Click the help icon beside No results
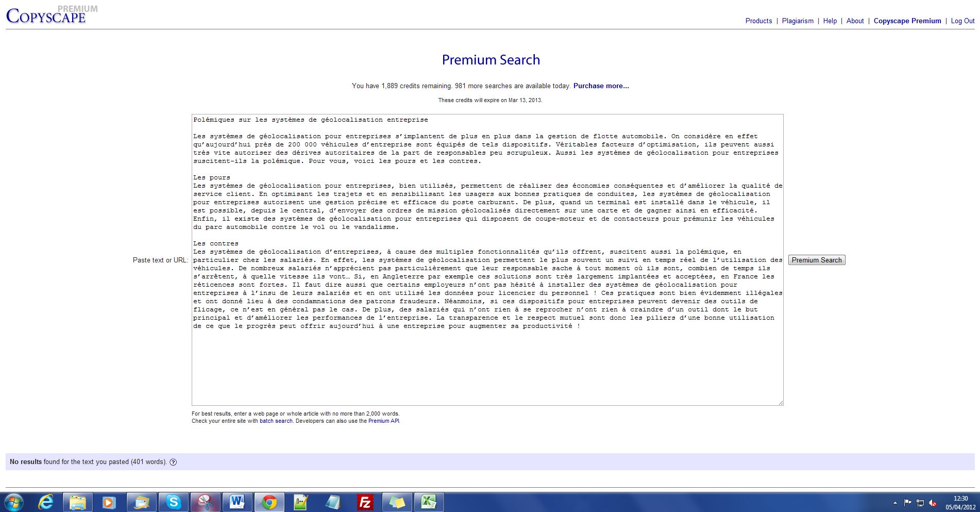 [x=173, y=462]
